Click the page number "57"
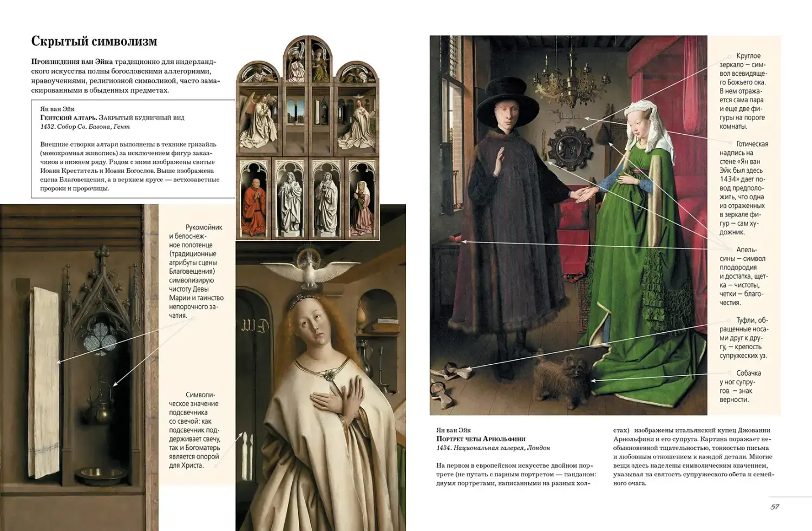812x531 pixels. [775, 507]
